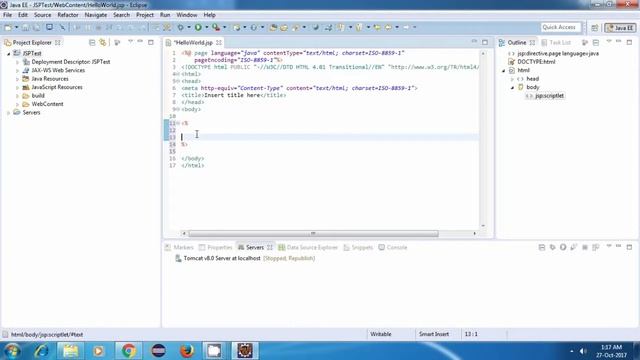
Task: Select jsp:scriptlet in the Outline
Action: tap(549, 96)
